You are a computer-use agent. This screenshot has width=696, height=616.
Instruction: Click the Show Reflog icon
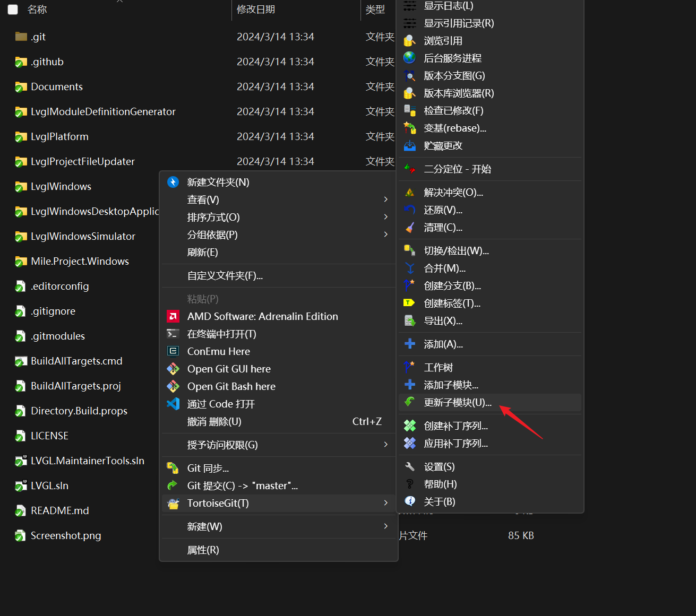point(410,23)
